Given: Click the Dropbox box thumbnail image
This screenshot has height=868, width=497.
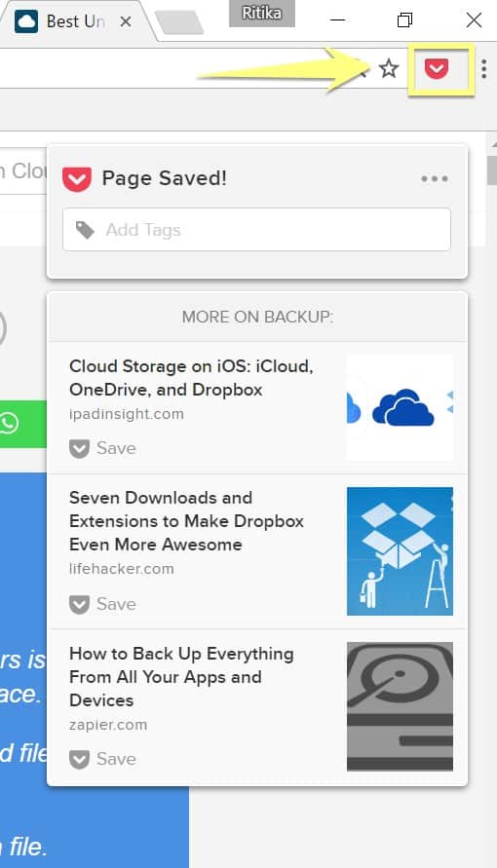Looking at the screenshot, I should click(400, 551).
